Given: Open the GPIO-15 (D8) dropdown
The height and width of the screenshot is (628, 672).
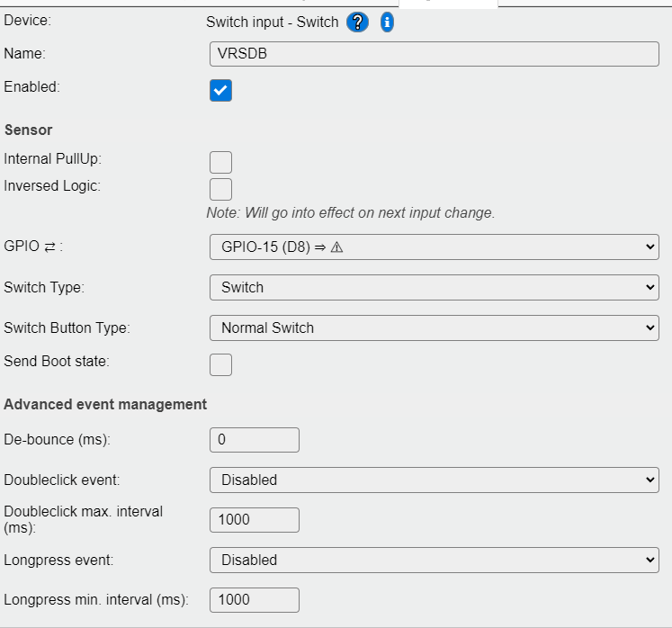Looking at the screenshot, I should pyautogui.click(x=435, y=247).
